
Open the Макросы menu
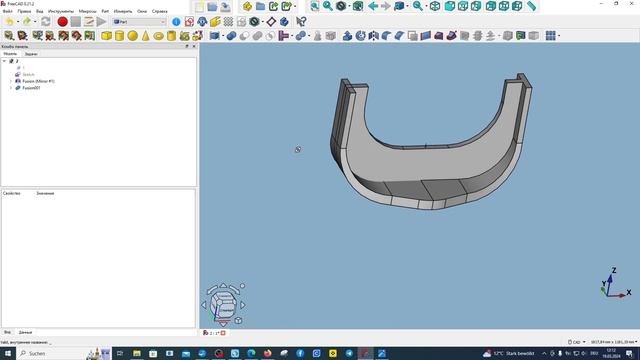(87, 11)
